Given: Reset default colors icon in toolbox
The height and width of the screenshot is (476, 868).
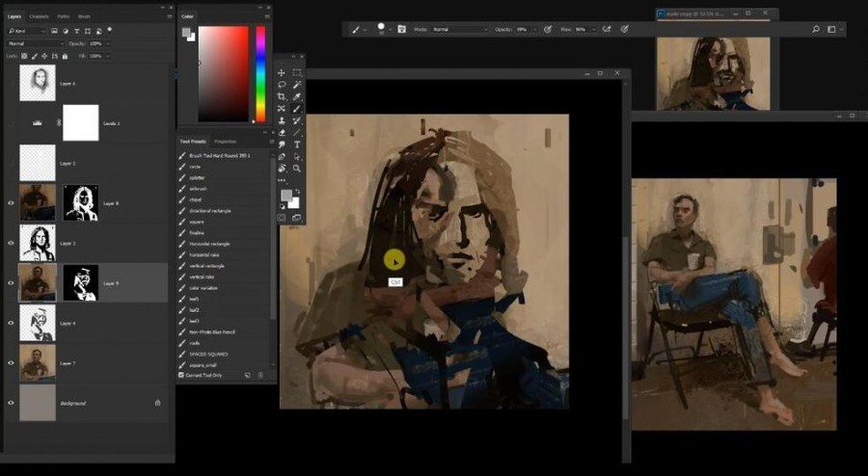Looking at the screenshot, I should (283, 207).
